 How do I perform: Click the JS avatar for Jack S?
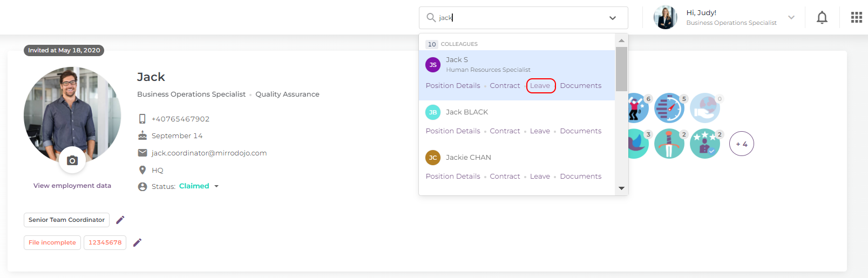click(x=433, y=65)
